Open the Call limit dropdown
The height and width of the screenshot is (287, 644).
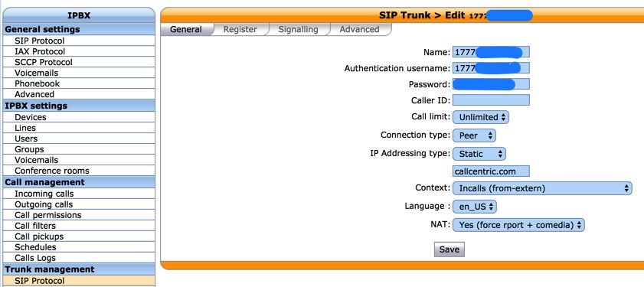(x=481, y=117)
